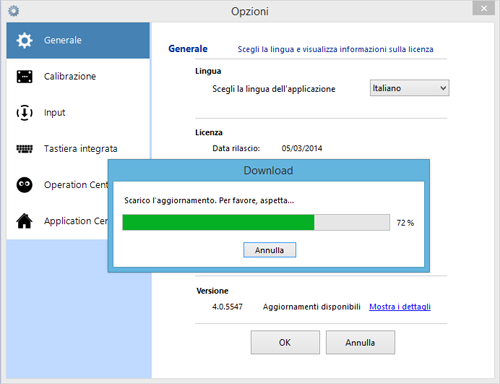Switch to the Calibrazione section
This screenshot has width=500, height=384.
78,76
